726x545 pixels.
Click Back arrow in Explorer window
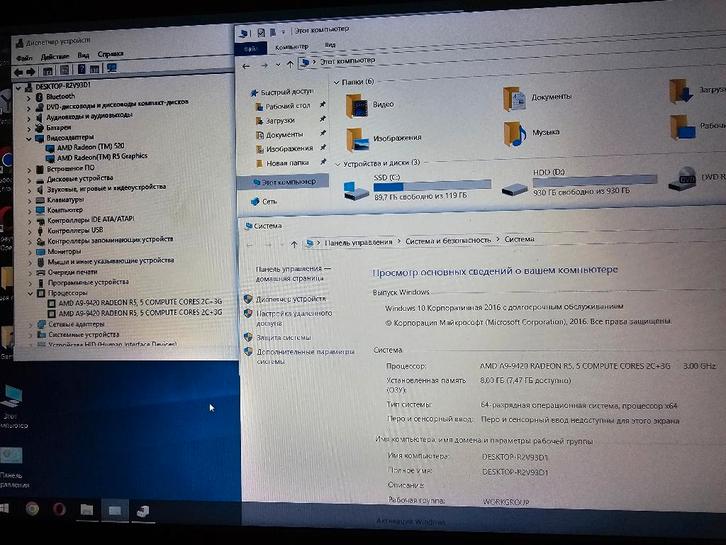click(246, 67)
